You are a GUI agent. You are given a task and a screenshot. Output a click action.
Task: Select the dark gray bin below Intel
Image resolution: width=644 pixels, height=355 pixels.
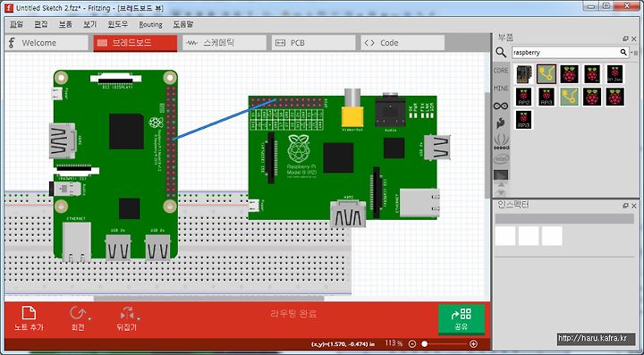(x=501, y=175)
